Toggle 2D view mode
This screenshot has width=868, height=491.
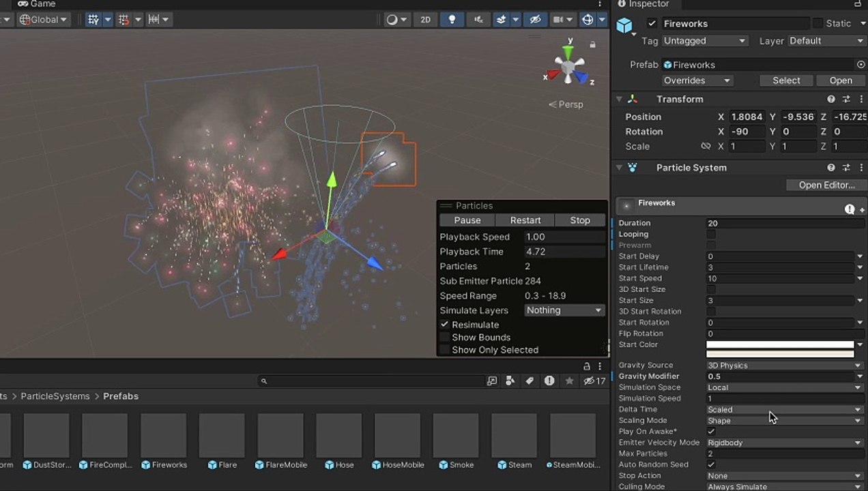coord(425,20)
